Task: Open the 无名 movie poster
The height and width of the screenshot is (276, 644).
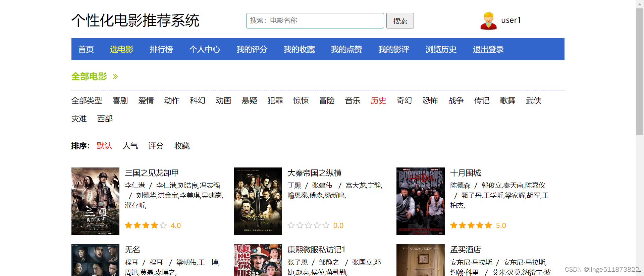Action: [96, 260]
